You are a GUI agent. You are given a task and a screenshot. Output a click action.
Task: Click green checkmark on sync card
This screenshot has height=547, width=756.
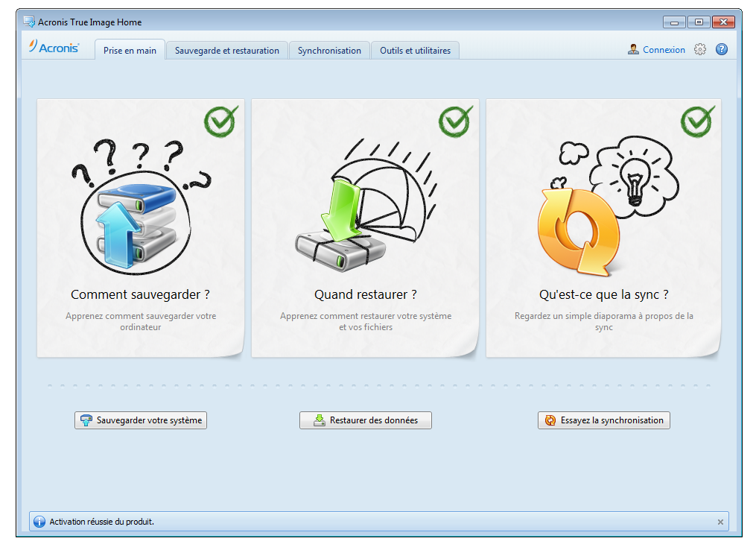coord(697,121)
